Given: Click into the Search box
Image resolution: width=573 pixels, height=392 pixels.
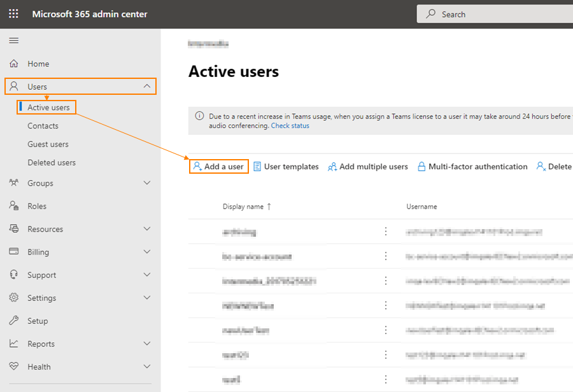Looking at the screenshot, I should click(x=495, y=14).
